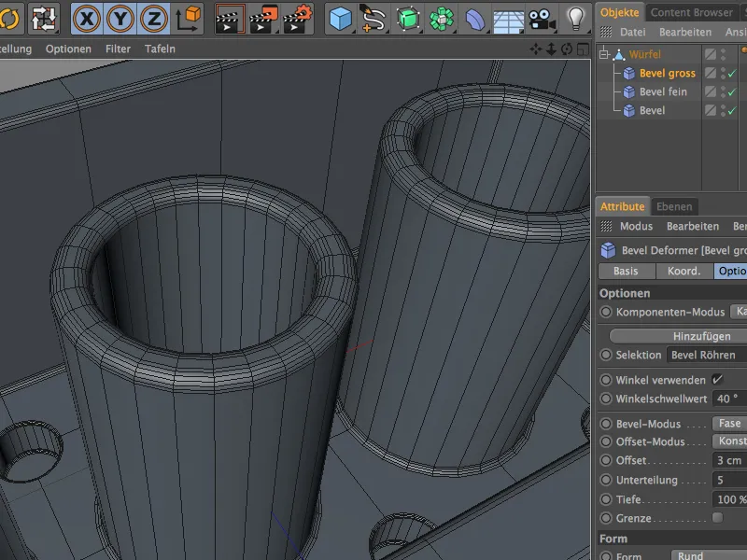Edit the Offset value of 3 cm

point(729,460)
